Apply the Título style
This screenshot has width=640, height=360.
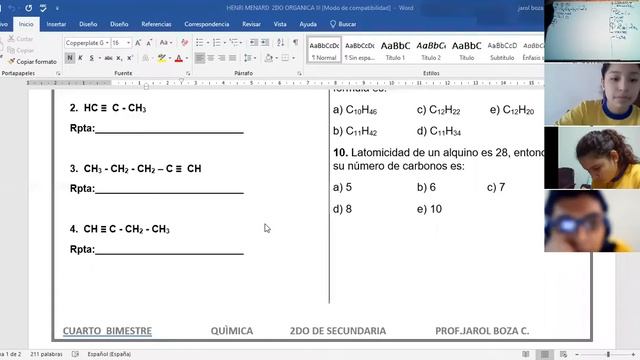[x=467, y=50]
